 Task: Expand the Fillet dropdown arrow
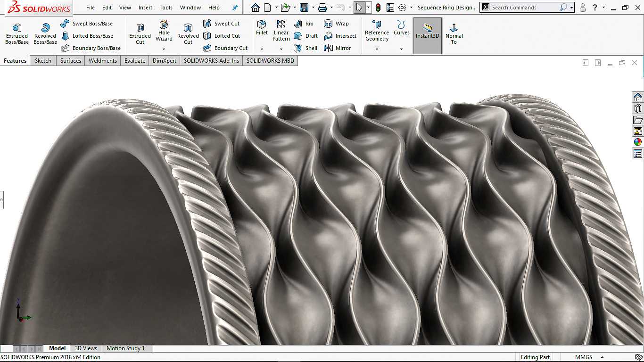[262, 49]
